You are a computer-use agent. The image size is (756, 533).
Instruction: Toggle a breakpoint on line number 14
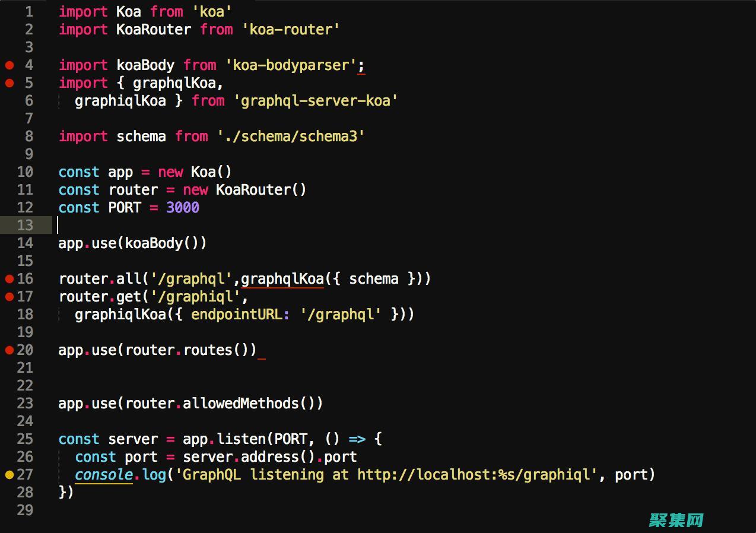[x=25, y=243]
